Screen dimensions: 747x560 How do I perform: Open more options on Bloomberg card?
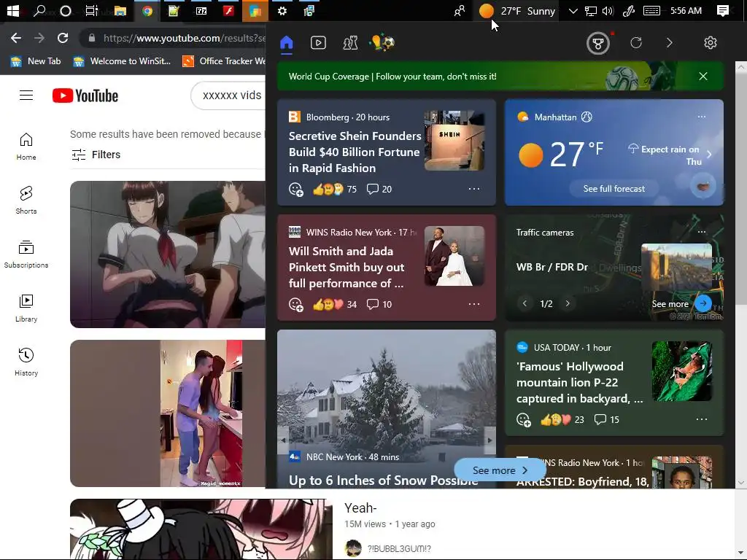[474, 189]
